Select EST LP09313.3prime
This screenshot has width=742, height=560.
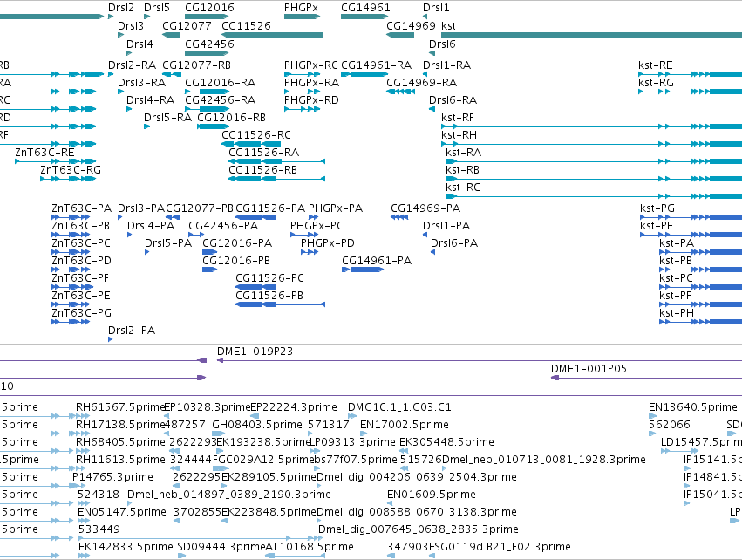pos(352,442)
